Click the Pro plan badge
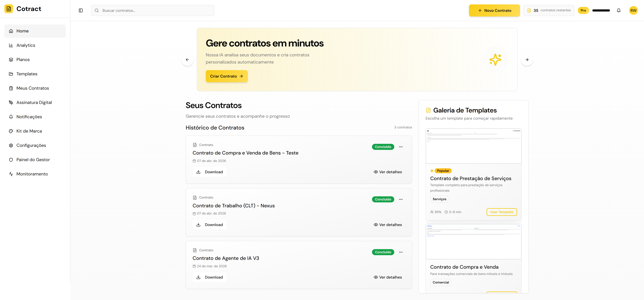The width and height of the screenshot is (644, 300). (x=583, y=10)
